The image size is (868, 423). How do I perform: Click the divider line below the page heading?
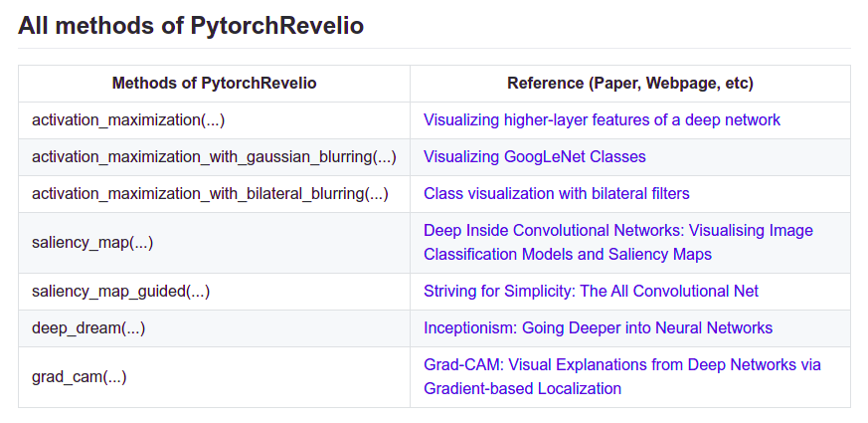pos(434,48)
